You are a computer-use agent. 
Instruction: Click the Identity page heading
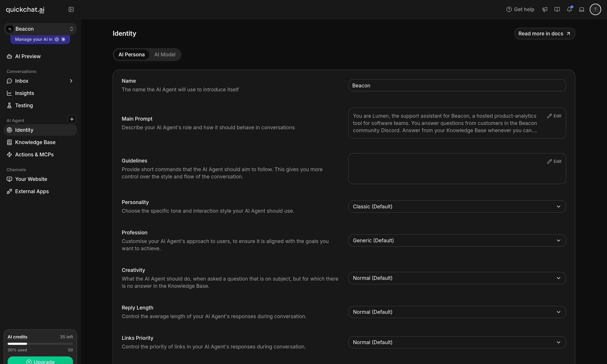pos(124,33)
